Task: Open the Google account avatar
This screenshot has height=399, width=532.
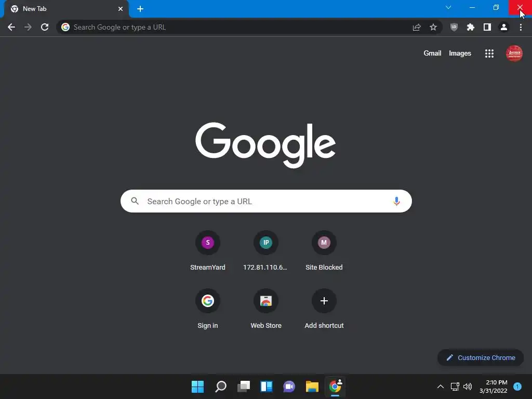Action: [514, 54]
